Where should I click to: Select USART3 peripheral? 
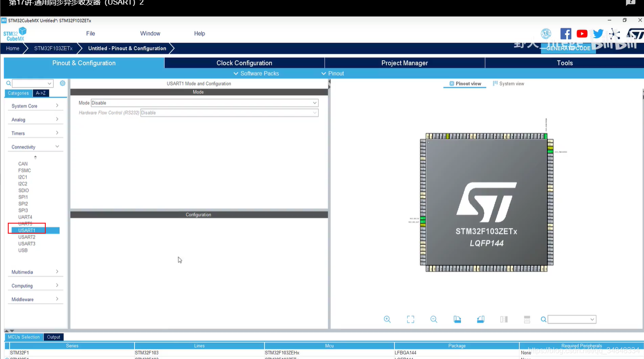coord(27,244)
